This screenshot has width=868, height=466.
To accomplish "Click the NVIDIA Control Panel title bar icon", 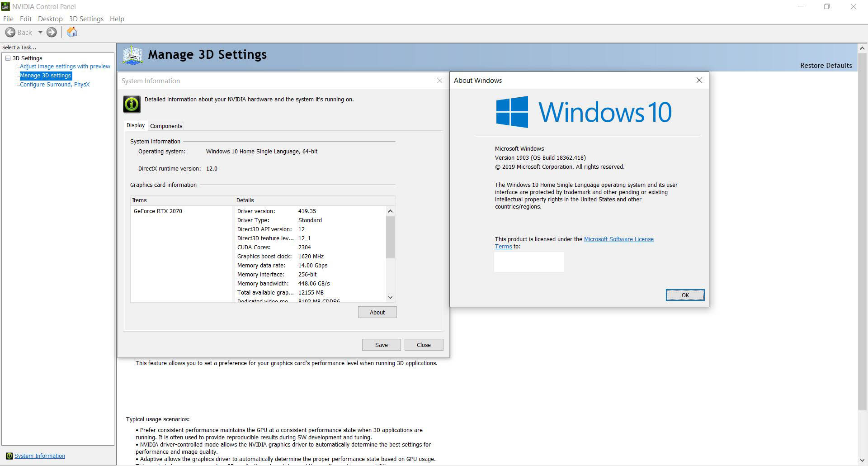I will (5, 6).
